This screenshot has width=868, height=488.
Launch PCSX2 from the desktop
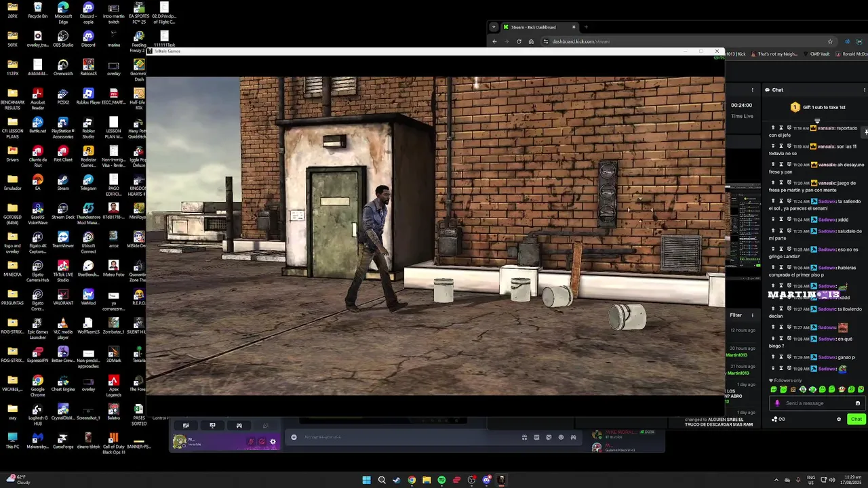pos(63,96)
